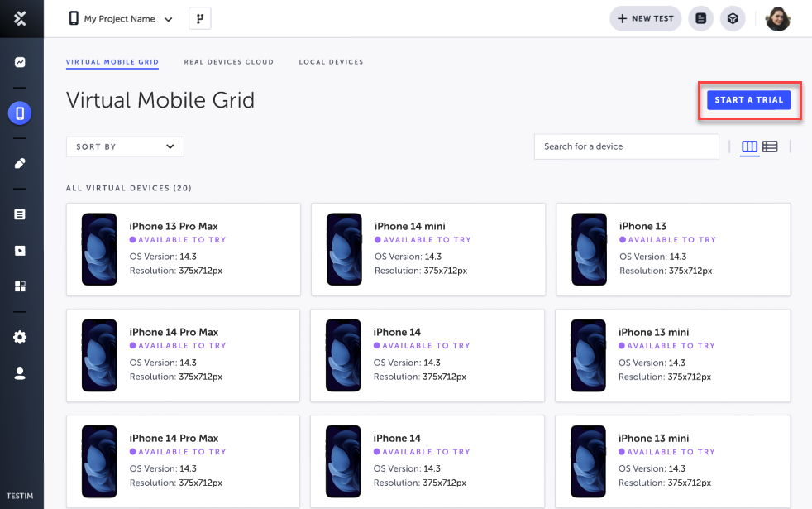
Task: Switch to list table view
Action: point(770,146)
